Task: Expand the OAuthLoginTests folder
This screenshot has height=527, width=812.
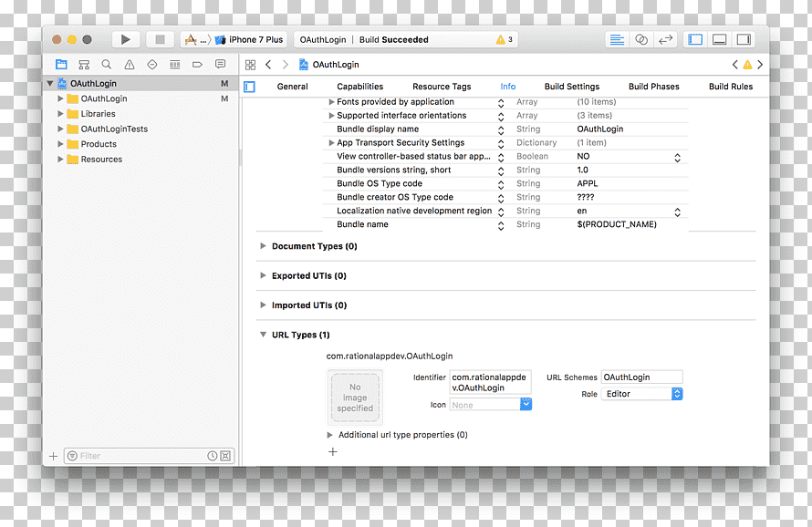Action: point(60,129)
